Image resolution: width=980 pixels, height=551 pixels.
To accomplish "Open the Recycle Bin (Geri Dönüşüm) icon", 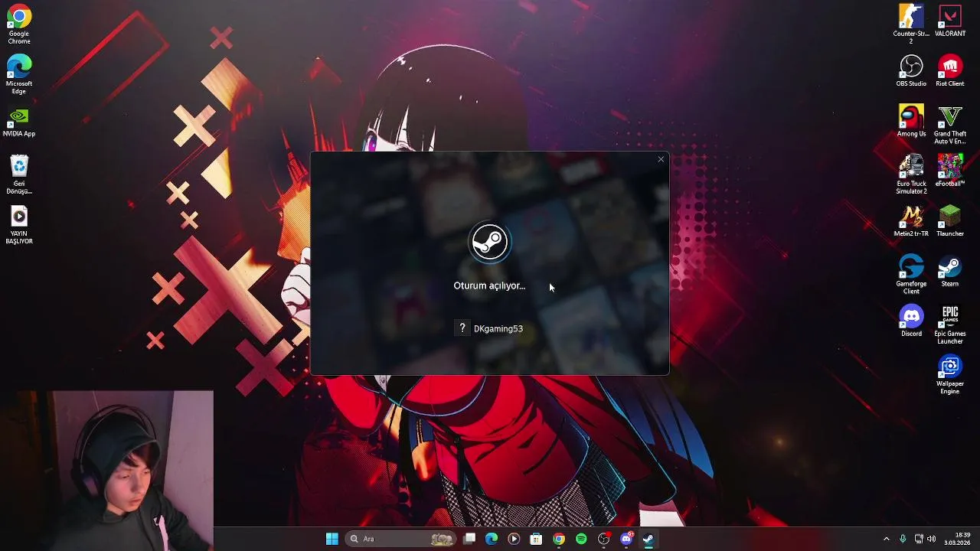I will click(19, 174).
